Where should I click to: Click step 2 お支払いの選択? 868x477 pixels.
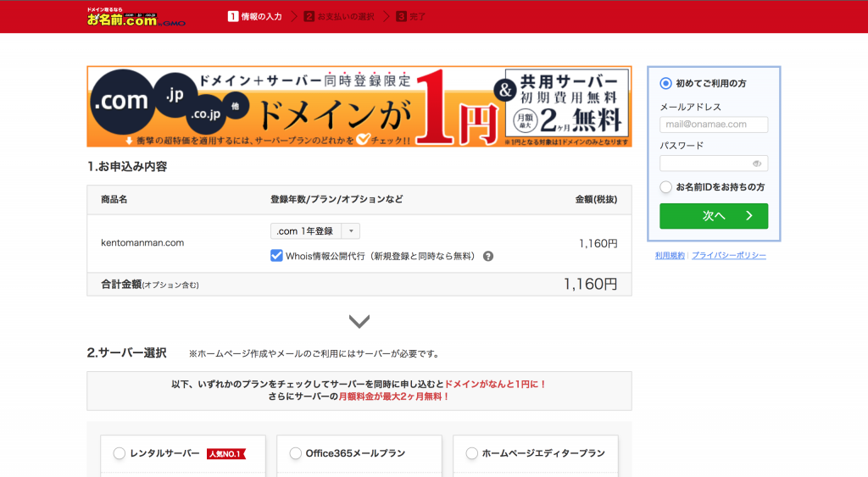339,17
